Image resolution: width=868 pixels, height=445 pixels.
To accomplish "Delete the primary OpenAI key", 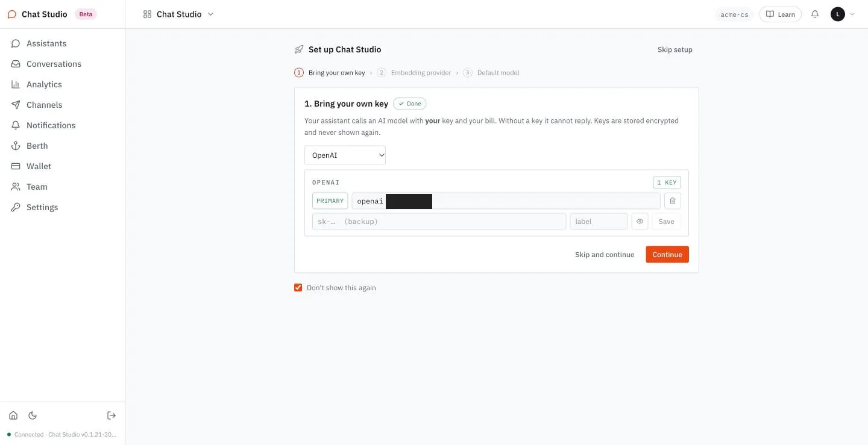I will (x=673, y=201).
